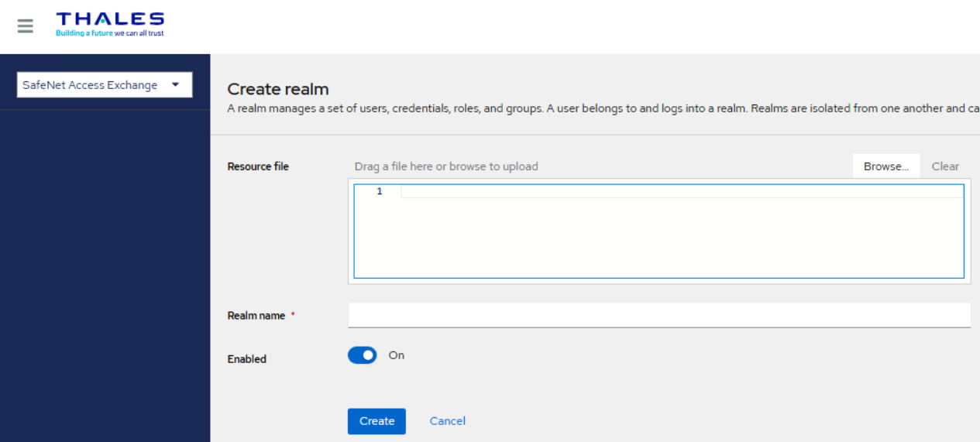980x442 pixels.
Task: Clear the uploaded resource file
Action: [944, 166]
